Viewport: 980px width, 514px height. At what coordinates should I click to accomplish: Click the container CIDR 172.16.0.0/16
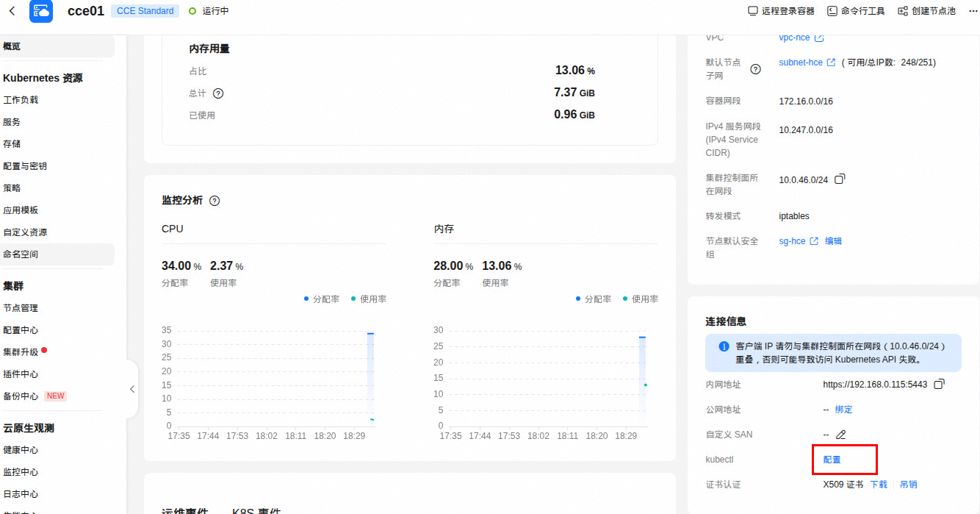tap(806, 101)
